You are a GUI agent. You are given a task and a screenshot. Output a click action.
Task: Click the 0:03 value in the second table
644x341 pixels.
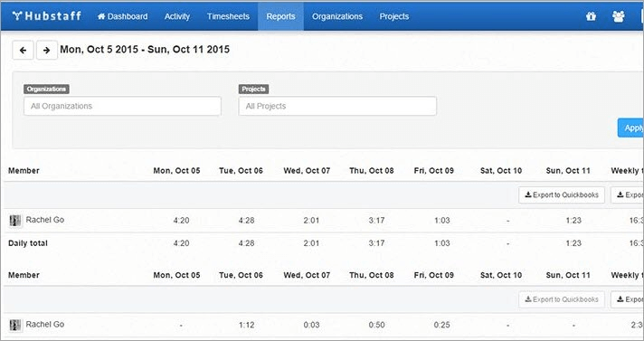click(311, 325)
